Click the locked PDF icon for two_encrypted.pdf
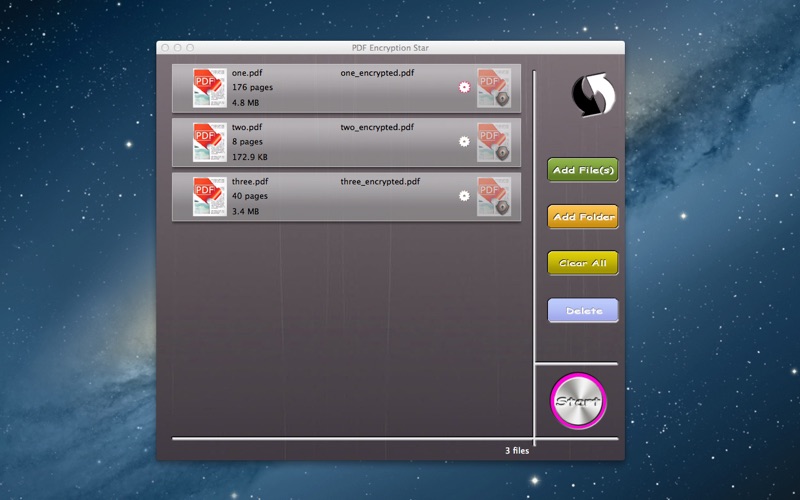The image size is (800, 500). (494, 142)
